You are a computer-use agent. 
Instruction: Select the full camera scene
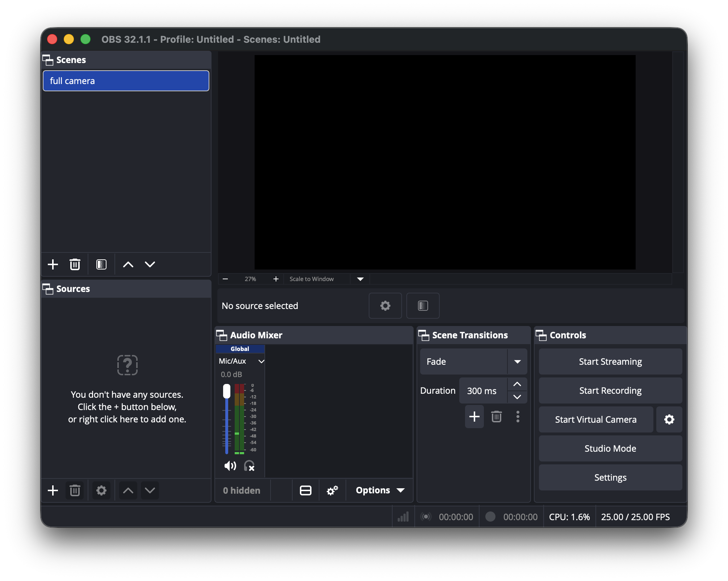point(126,81)
